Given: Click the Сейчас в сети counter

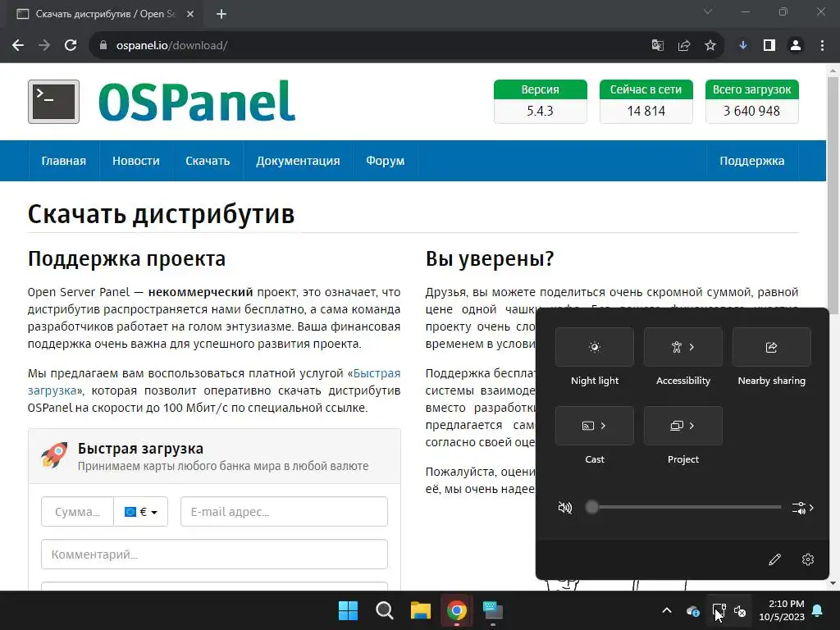Looking at the screenshot, I should coord(646,102).
